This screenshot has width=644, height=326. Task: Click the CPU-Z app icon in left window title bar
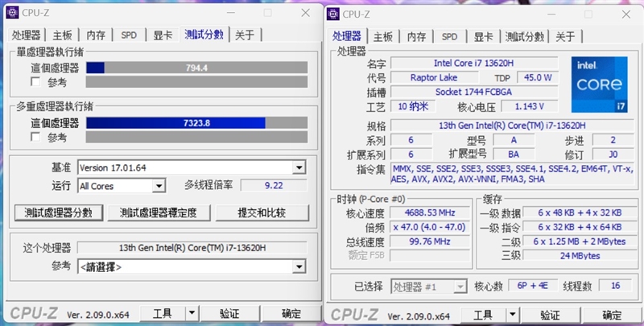point(12,13)
